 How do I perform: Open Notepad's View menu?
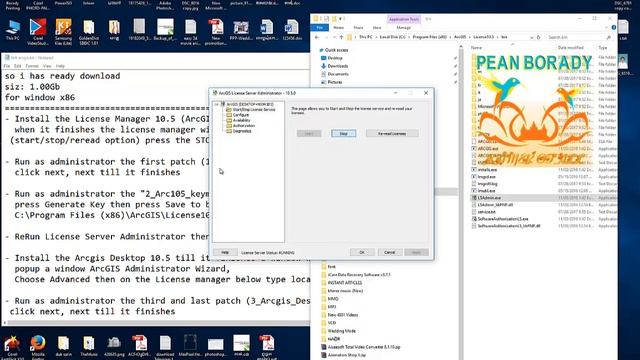pos(47,66)
